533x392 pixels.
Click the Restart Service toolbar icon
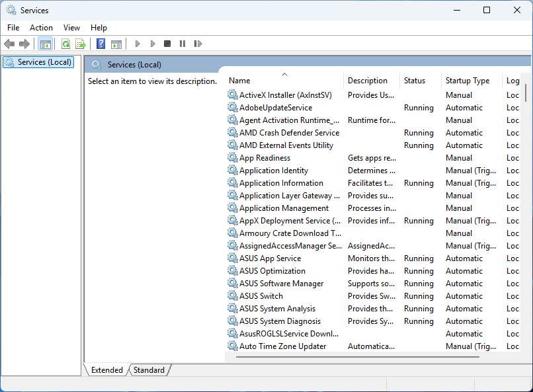198,44
